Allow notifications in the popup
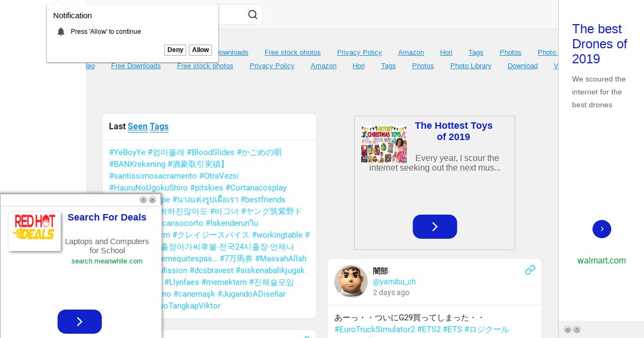 [200, 50]
